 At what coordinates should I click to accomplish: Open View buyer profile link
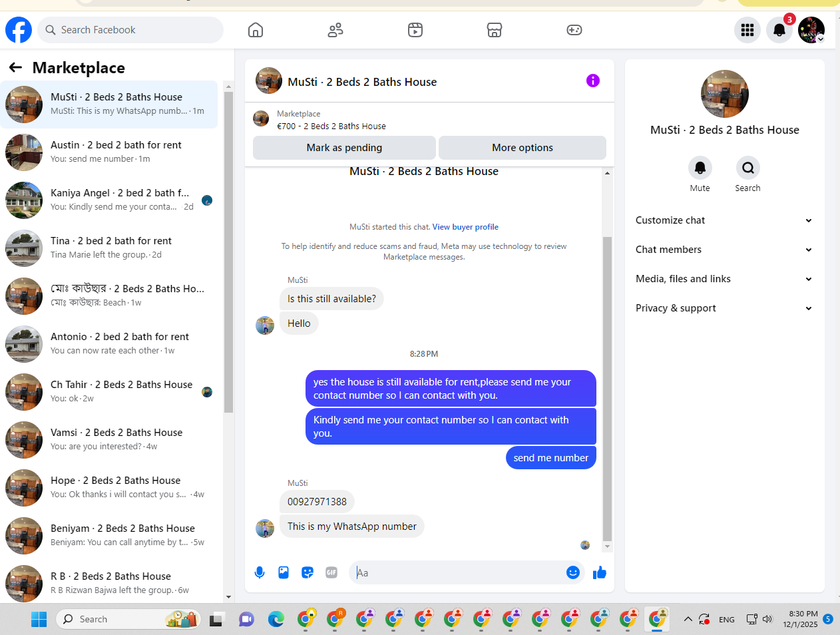point(465,227)
